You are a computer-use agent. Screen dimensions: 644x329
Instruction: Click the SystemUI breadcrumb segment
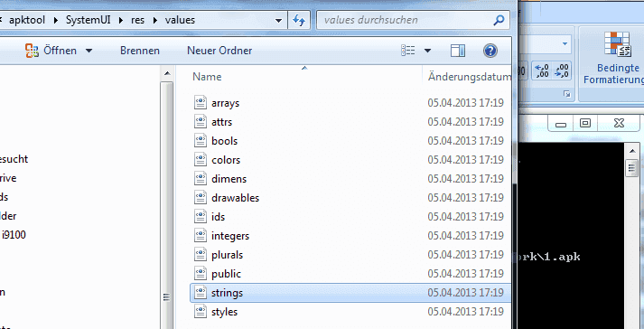pyautogui.click(x=89, y=20)
